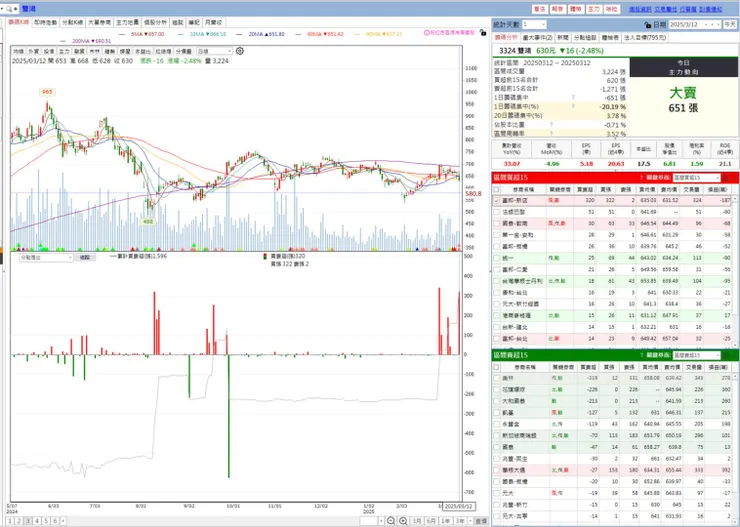The height and width of the screenshot is (527, 740).
Task: Tick the checkbox for 台灣摩根士丹利 row
Action: coord(496,281)
